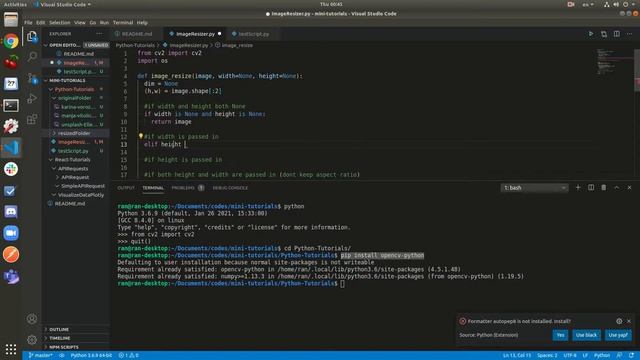Show Applications grid in the dock
Viewport: 640px width, 360px height.
pyautogui.click(x=11, y=349)
